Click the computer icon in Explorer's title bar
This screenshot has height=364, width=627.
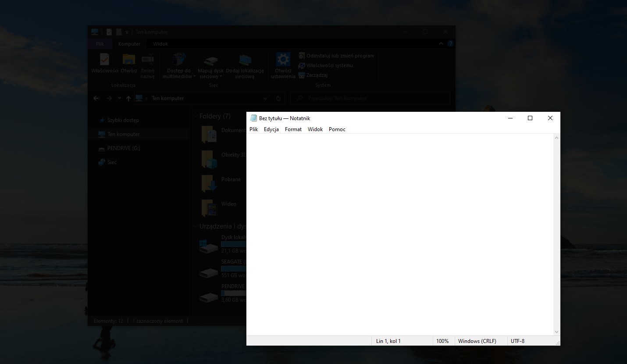pos(95,32)
